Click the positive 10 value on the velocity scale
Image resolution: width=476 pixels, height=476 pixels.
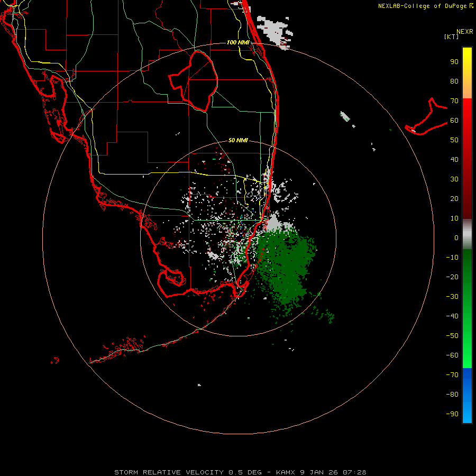click(454, 218)
